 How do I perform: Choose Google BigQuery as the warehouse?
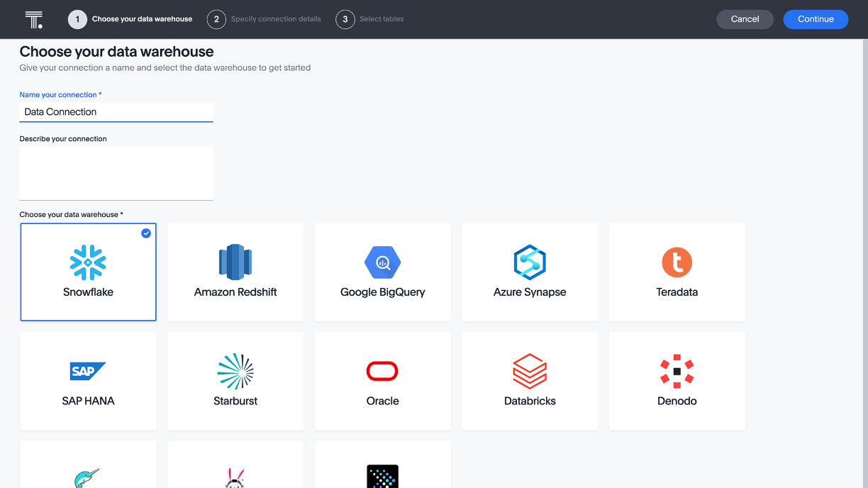382,272
